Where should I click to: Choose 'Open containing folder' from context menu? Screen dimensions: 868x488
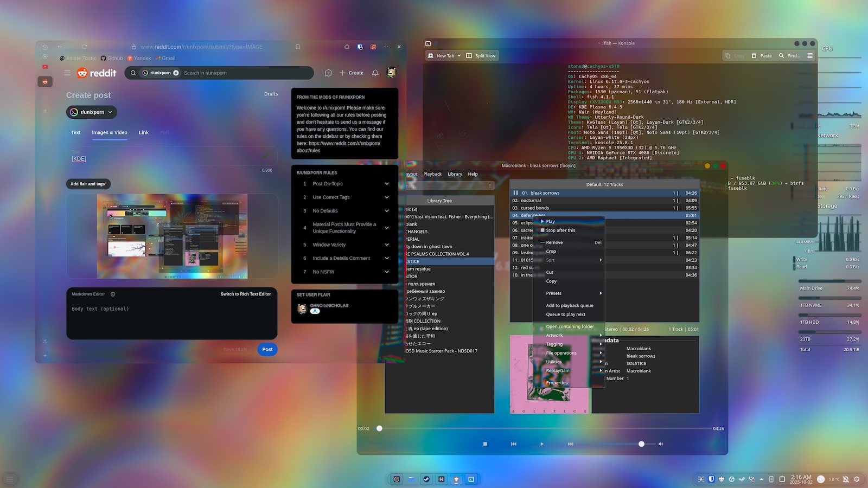click(x=570, y=327)
